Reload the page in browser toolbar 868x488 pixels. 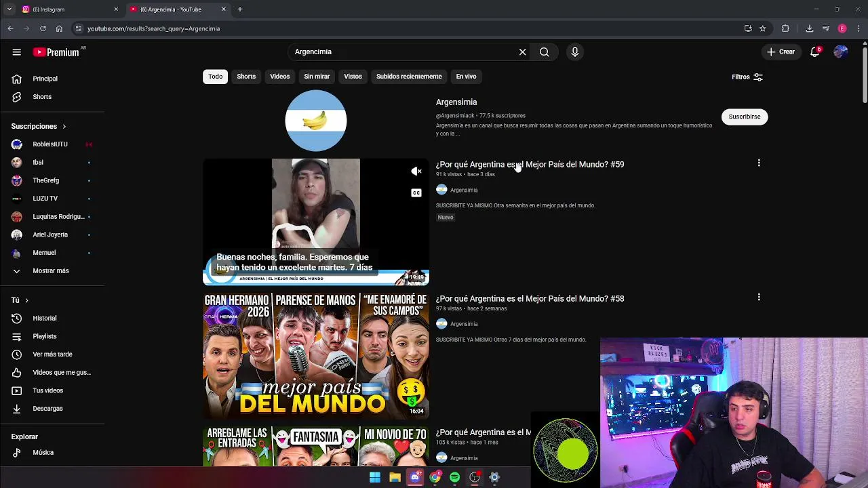point(43,28)
